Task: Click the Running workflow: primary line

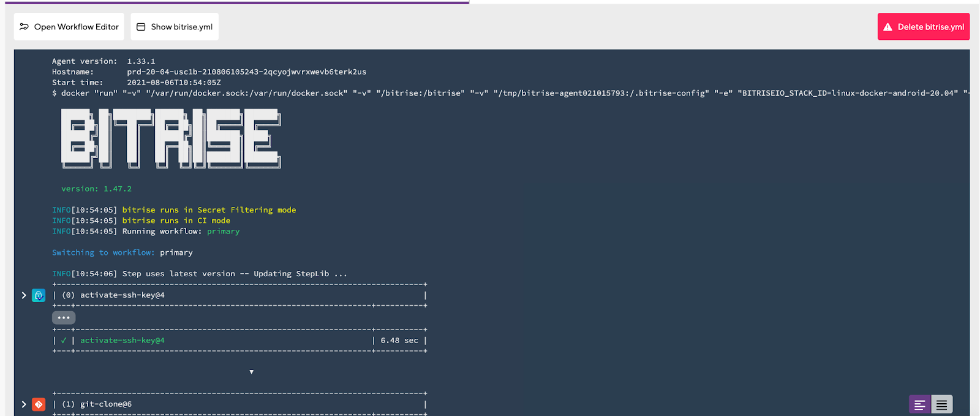Action: 146,231
